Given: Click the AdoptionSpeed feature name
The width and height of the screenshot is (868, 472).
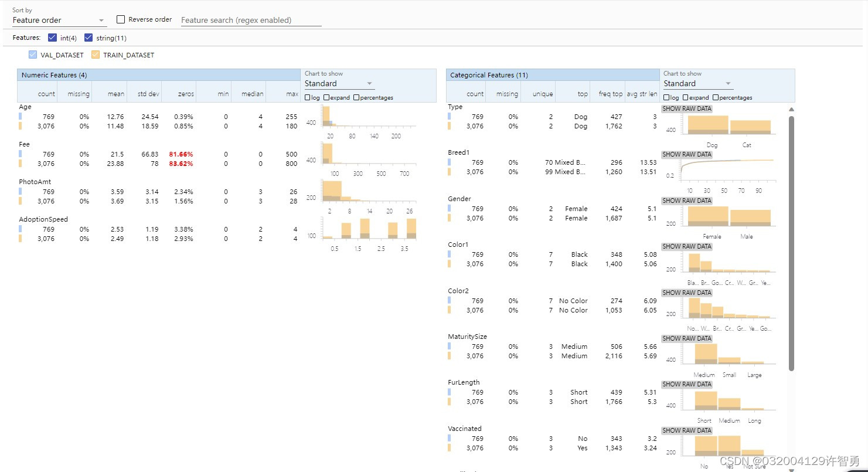Looking at the screenshot, I should pyautogui.click(x=43, y=219).
